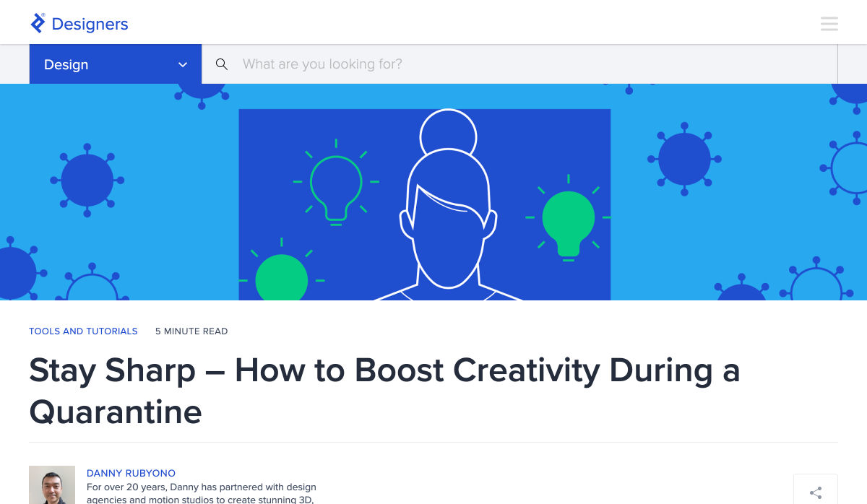This screenshot has width=867, height=504.
Task: Open the hamburger menu
Action: click(x=829, y=24)
